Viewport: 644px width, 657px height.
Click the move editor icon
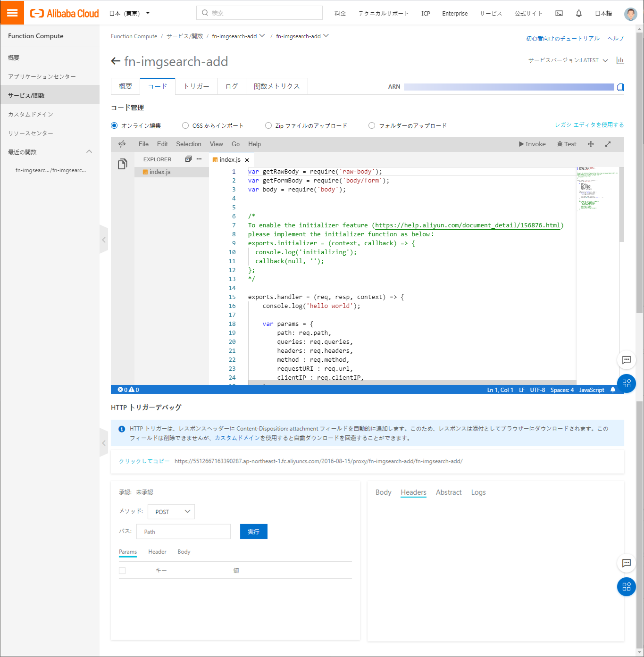click(x=591, y=144)
